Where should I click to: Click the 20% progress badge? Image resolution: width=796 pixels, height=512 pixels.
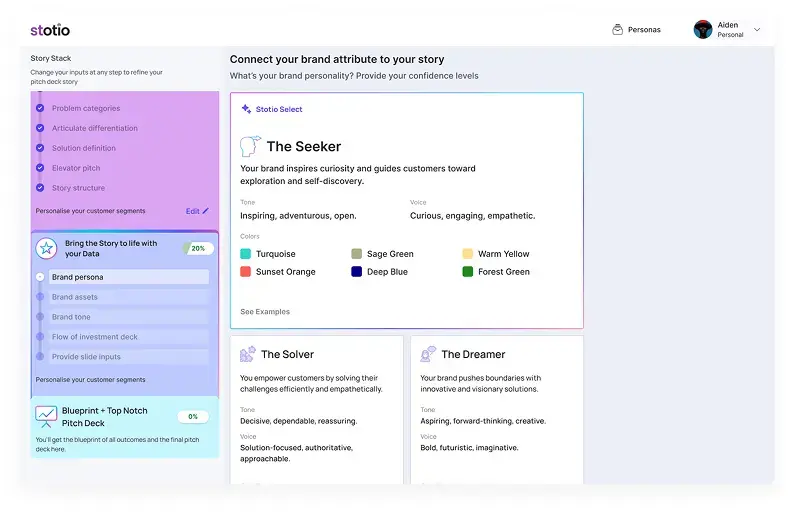[198, 248]
